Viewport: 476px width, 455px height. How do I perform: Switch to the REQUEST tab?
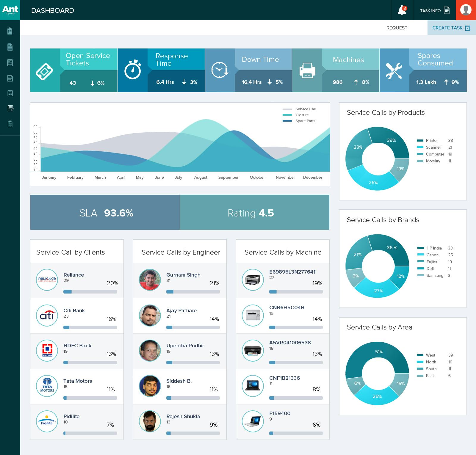point(397,28)
